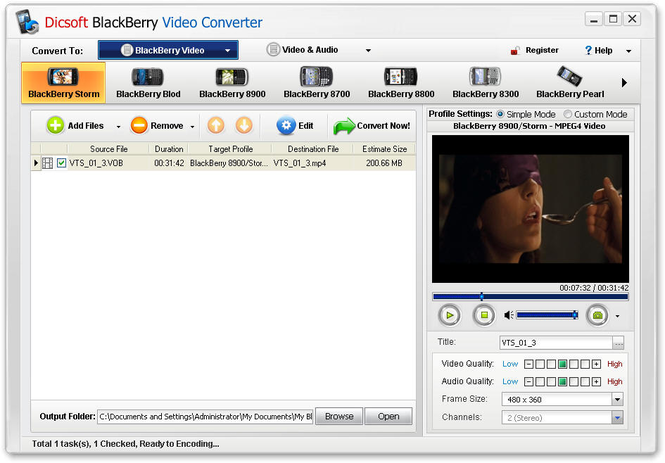This screenshot has width=665, height=463.
Task: Click video quality Low label
Action: (510, 364)
